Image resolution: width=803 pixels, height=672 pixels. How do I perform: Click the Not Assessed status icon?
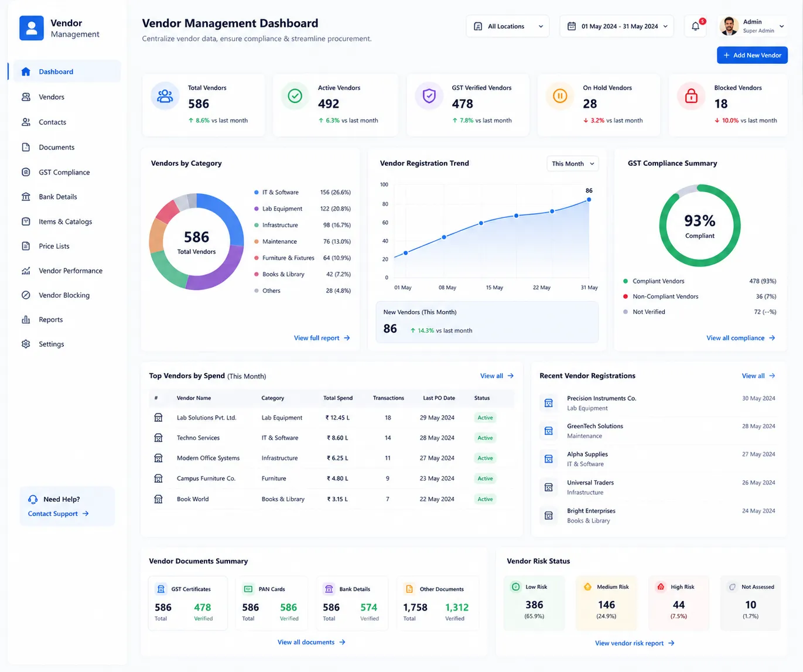[x=732, y=586]
